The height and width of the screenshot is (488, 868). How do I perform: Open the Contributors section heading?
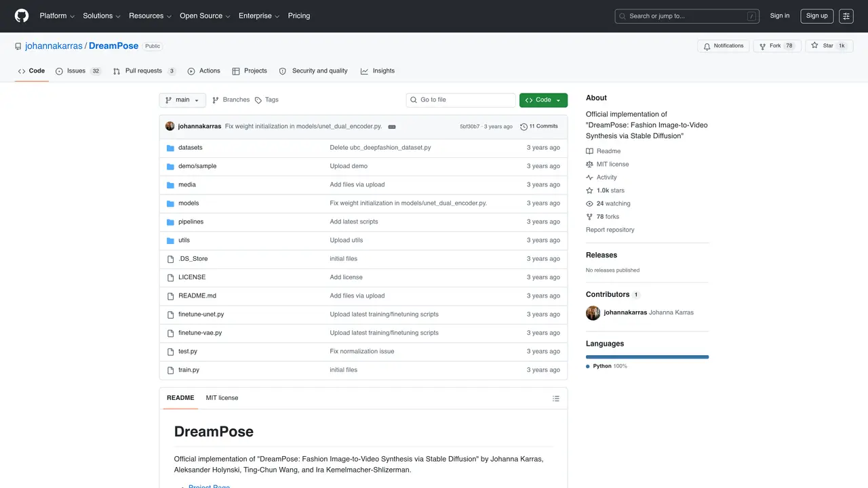click(x=613, y=295)
